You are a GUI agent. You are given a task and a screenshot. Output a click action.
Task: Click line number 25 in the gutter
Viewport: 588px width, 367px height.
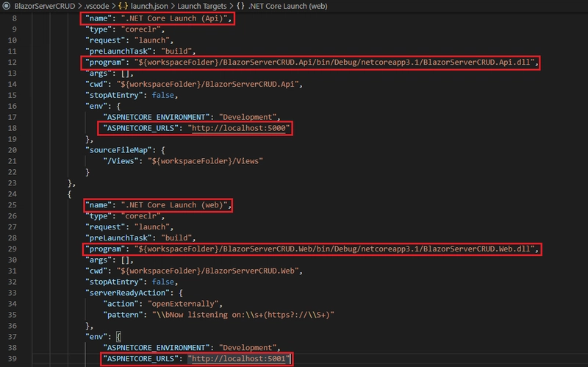coord(12,205)
